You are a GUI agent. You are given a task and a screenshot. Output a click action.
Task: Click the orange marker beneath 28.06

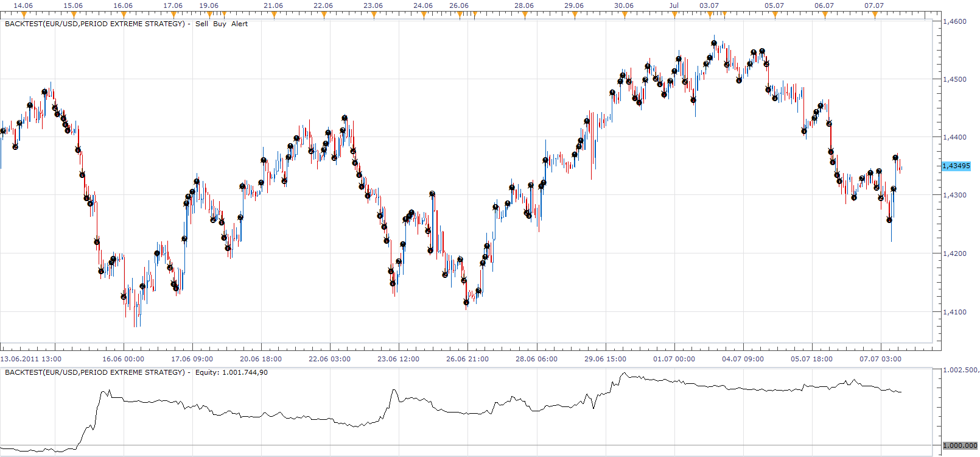tap(525, 15)
